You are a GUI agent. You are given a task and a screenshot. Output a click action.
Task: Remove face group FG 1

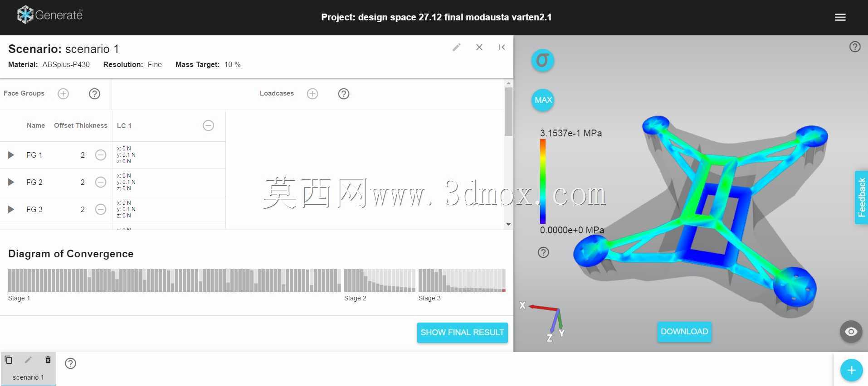101,155
